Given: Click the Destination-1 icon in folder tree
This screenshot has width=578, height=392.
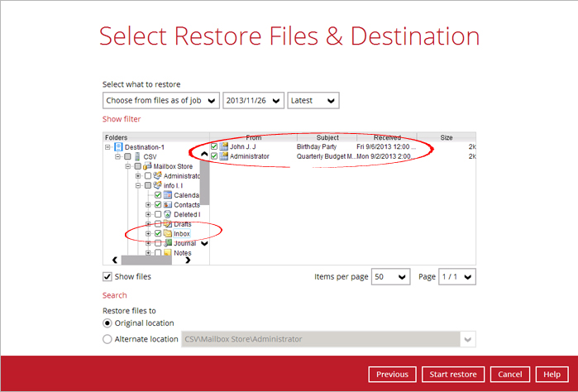Looking at the screenshot, I should [118, 147].
